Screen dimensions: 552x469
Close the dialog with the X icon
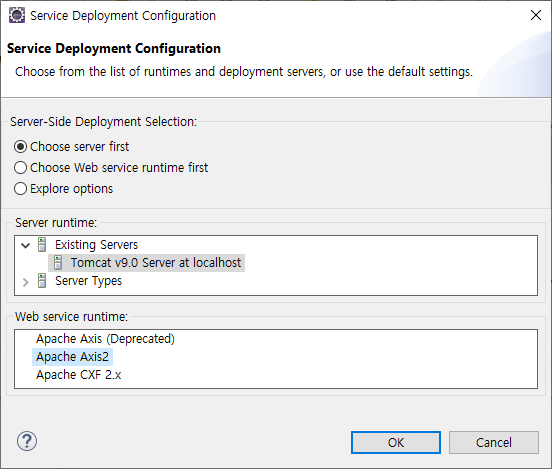pos(536,15)
